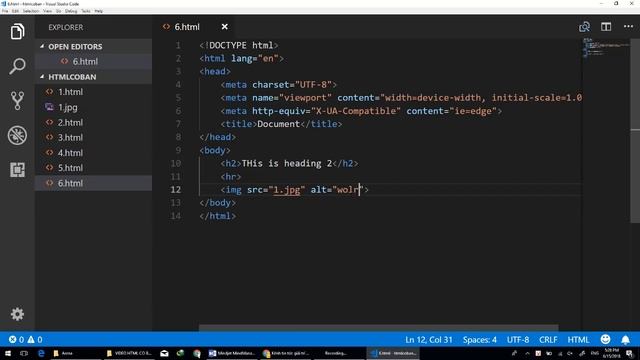Change language mode via HTML status item
640x360 pixels.
[578, 340]
